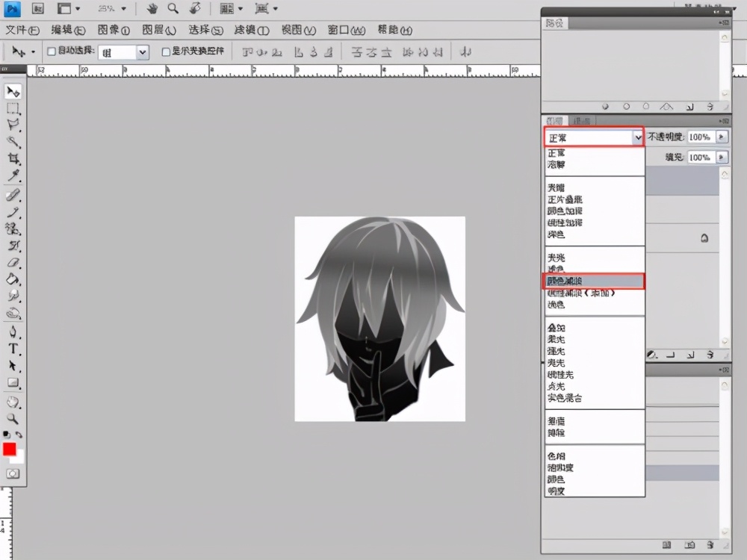Select the Paint Bucket tool

click(13, 279)
